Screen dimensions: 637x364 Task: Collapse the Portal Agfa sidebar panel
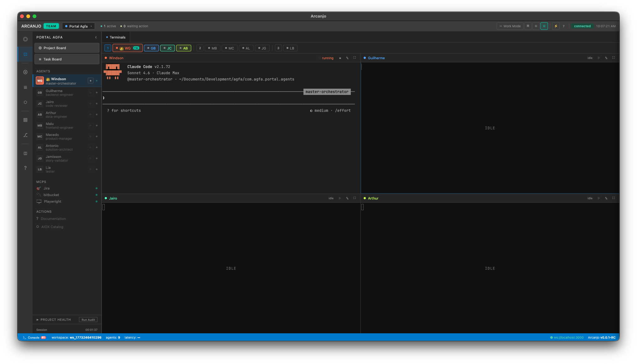pos(96,37)
